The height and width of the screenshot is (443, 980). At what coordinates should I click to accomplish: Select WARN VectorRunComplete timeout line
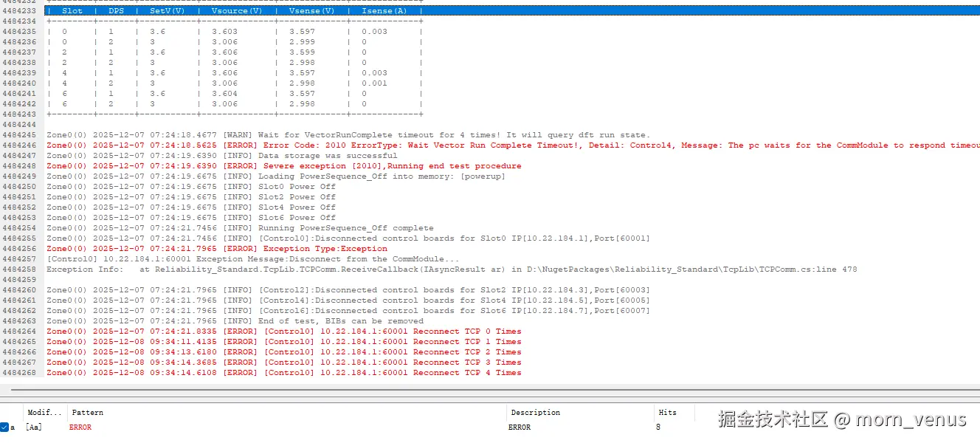[x=348, y=135]
